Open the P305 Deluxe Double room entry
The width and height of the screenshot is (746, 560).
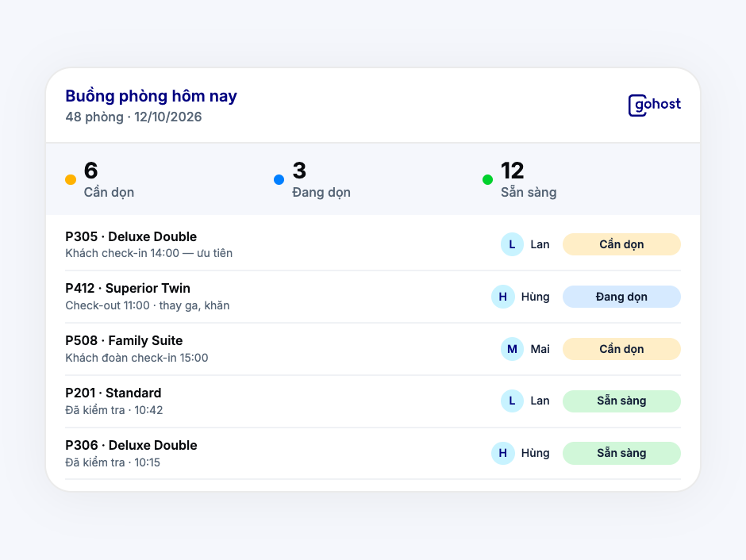click(x=373, y=244)
